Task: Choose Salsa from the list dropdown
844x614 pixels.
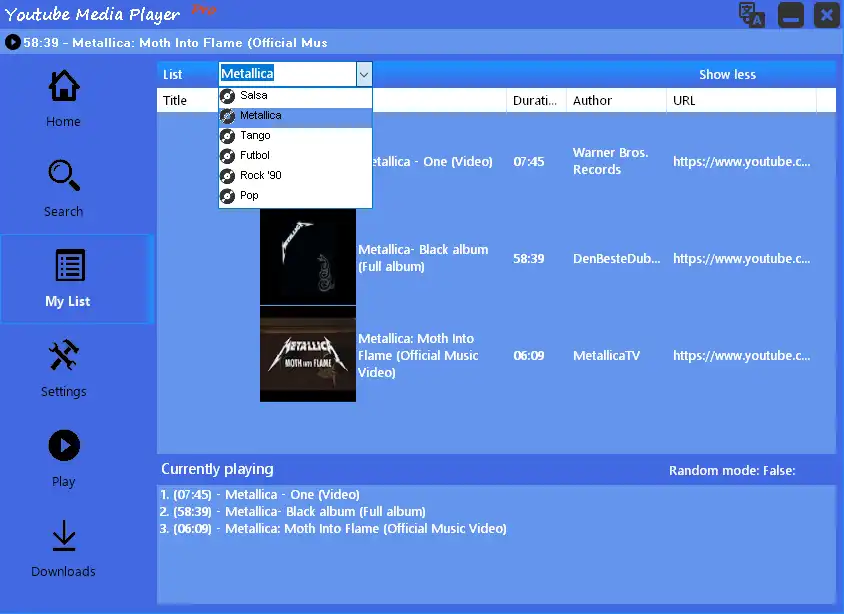Action: point(296,96)
